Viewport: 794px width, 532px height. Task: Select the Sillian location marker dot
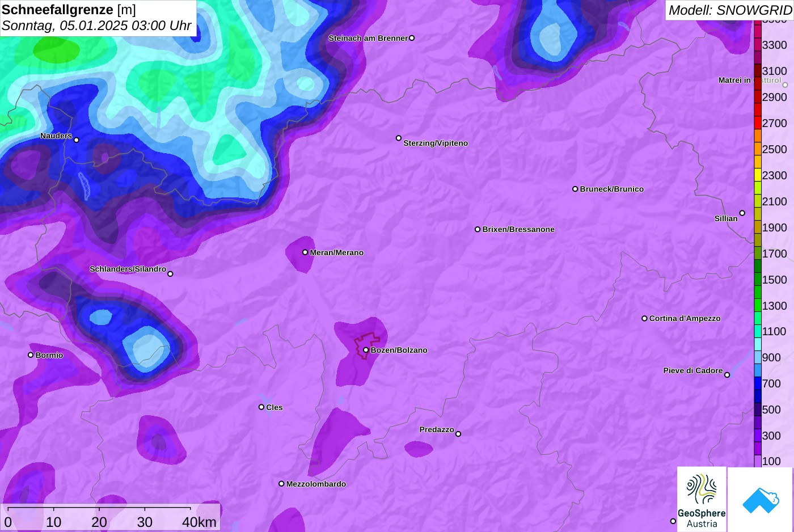point(742,213)
